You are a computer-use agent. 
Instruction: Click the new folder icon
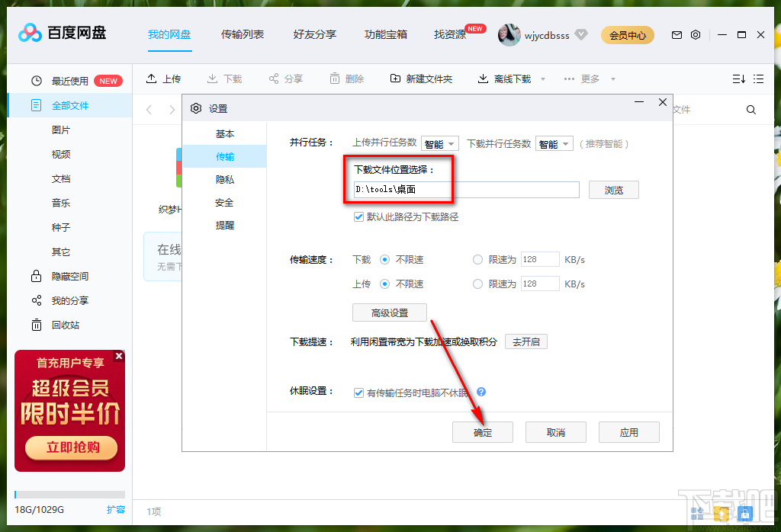395,79
